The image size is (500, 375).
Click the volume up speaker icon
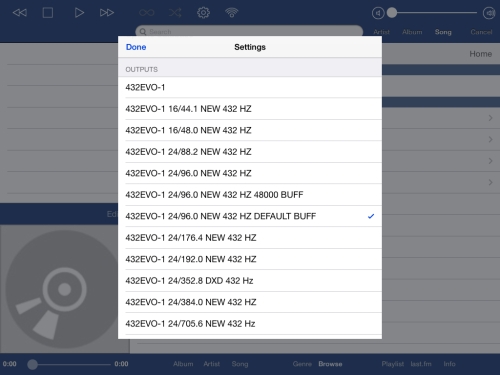pyautogui.click(x=489, y=13)
